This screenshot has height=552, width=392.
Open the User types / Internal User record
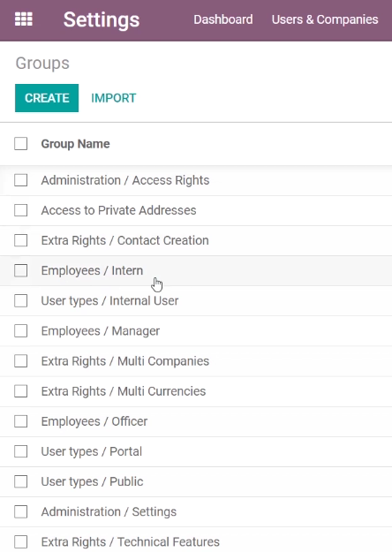click(109, 301)
